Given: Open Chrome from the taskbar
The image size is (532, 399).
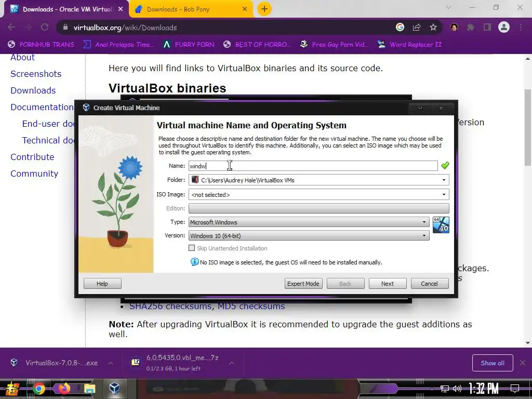Looking at the screenshot, I should [x=39, y=389].
